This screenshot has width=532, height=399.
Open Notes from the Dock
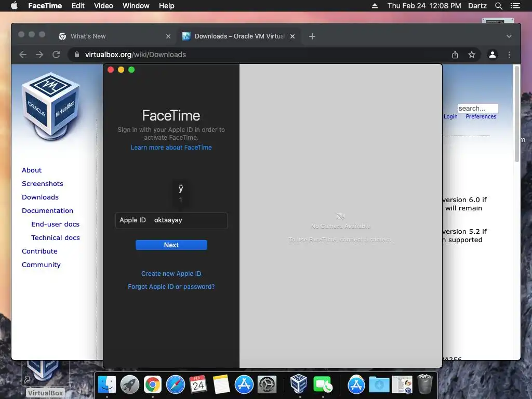pyautogui.click(x=221, y=384)
